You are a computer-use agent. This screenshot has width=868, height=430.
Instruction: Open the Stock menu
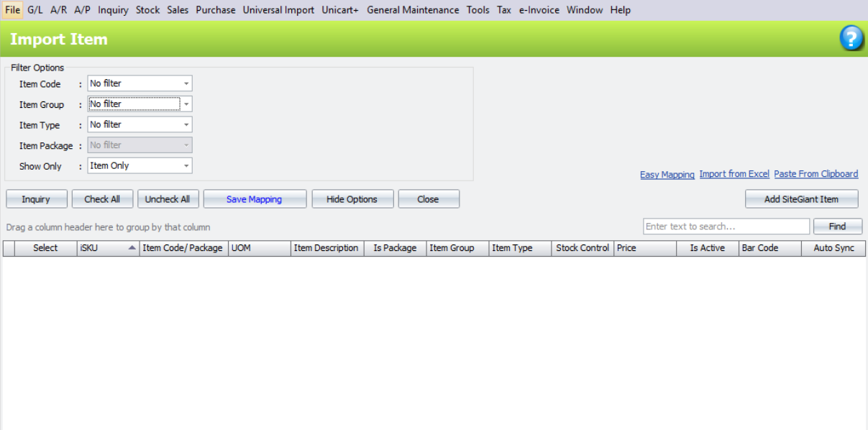click(148, 10)
